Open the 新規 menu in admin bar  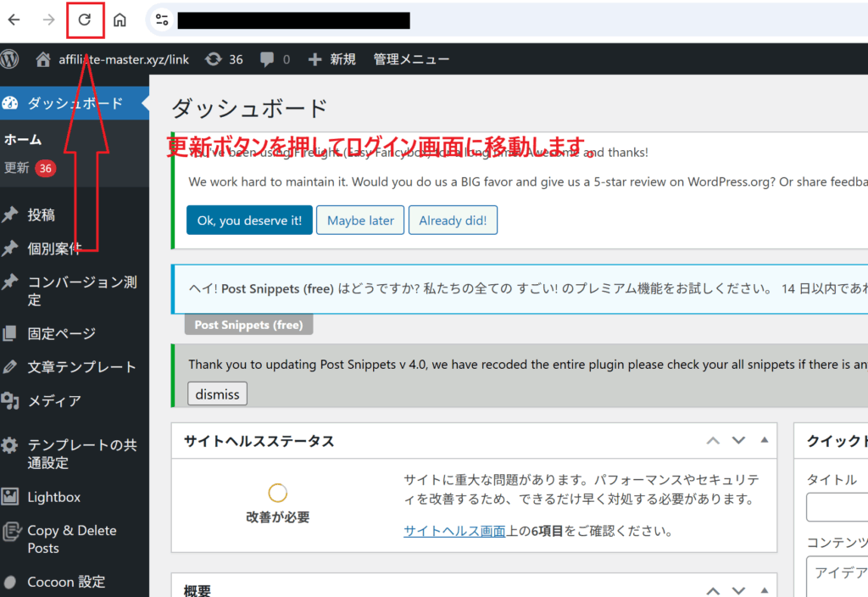342,59
